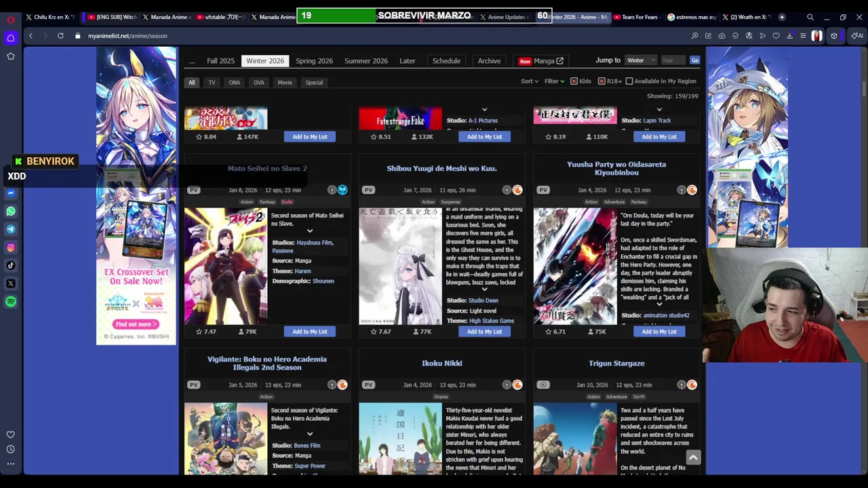Viewport: 868px width, 488px height.
Task: Go back to the previous page
Action: click(31, 36)
